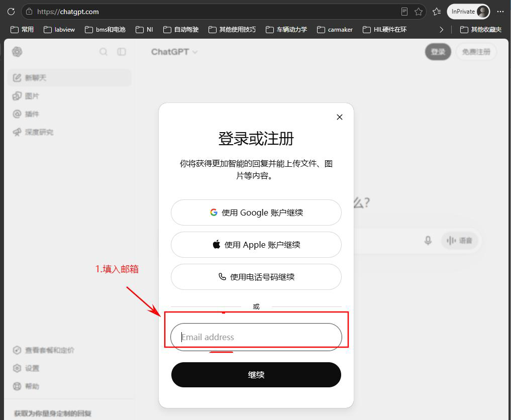Add page to favorites with star icon
The height and width of the screenshot is (420, 511).
point(419,12)
